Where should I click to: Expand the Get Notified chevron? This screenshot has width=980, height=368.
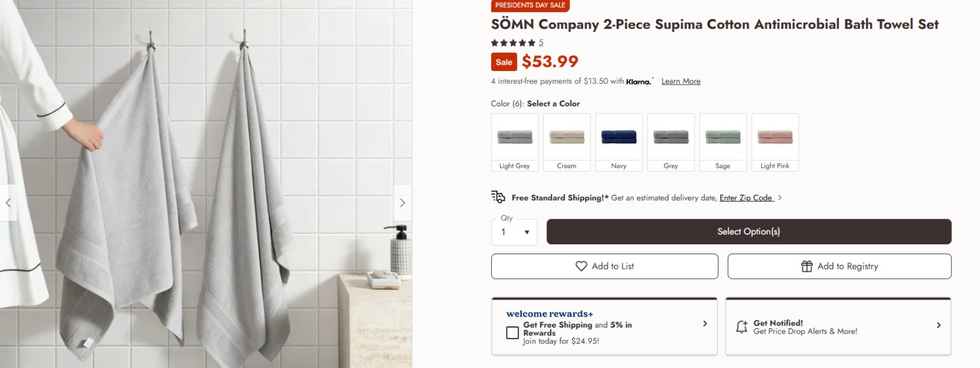click(939, 325)
